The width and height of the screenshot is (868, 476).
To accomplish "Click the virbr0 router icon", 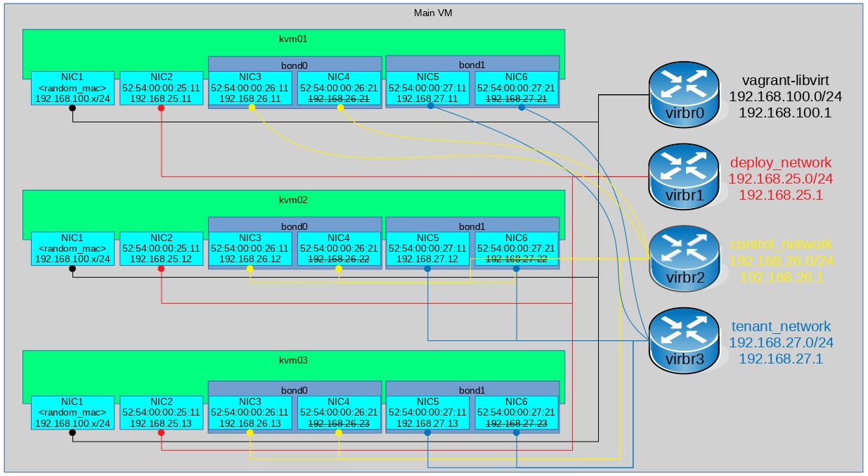I will tap(684, 94).
